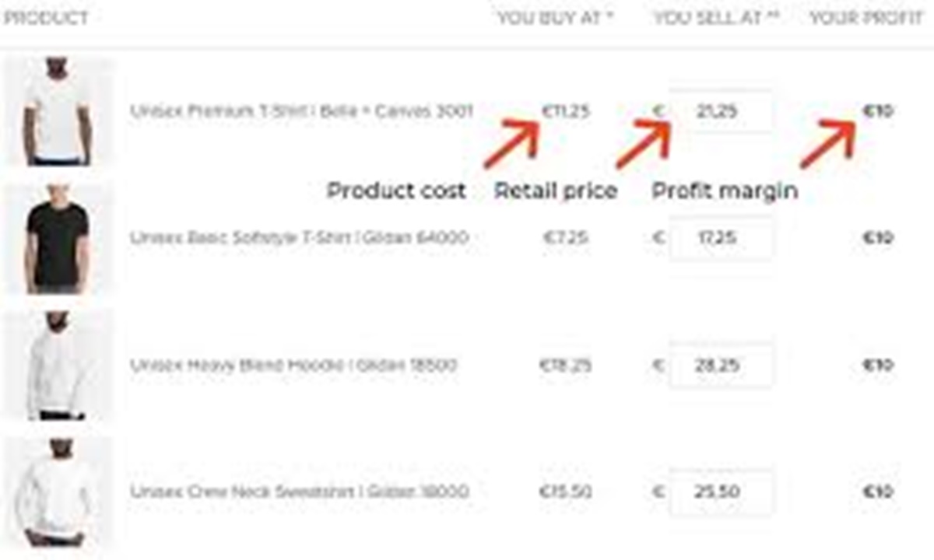The width and height of the screenshot is (934, 560).
Task: Click the YOUR PROFIT column header
Action: pos(866,18)
